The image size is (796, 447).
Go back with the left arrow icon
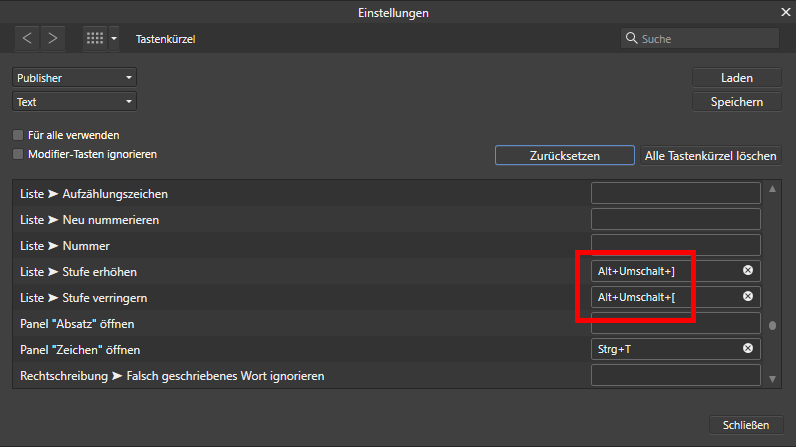(27, 39)
